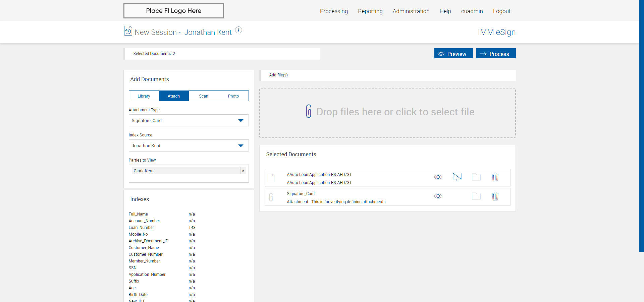Open folder icon for AAuto-Loan-Application document
This screenshot has height=302, width=644.
pos(476,177)
